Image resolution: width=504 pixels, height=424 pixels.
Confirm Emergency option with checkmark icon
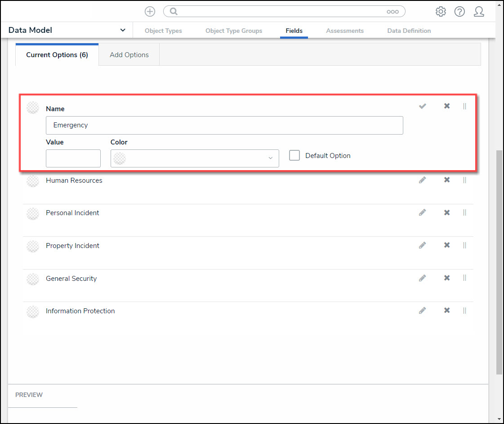coord(422,106)
